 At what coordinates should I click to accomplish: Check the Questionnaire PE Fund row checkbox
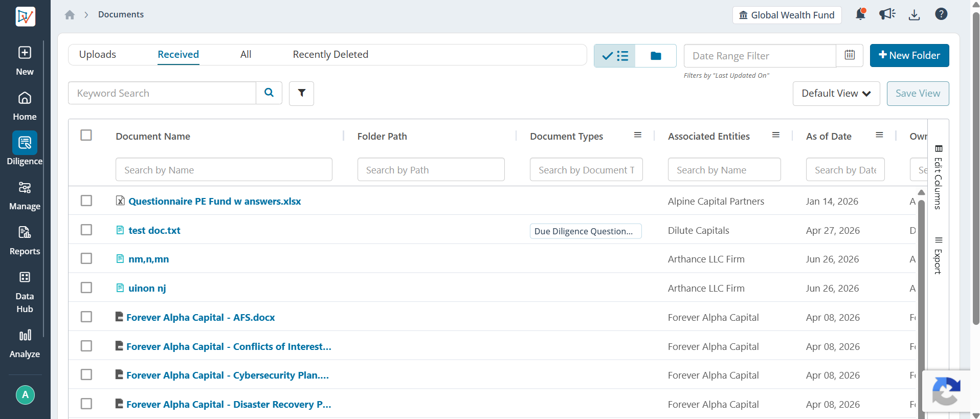pyautogui.click(x=86, y=201)
